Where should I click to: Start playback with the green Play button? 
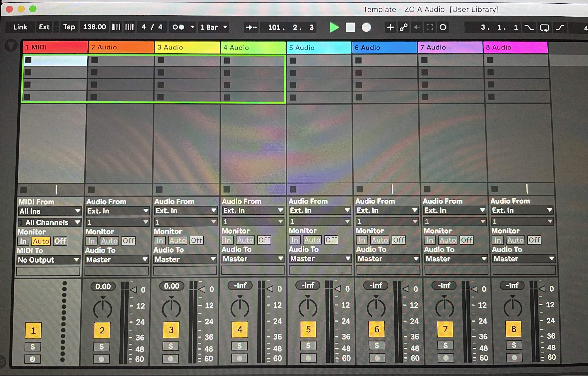coord(334,27)
